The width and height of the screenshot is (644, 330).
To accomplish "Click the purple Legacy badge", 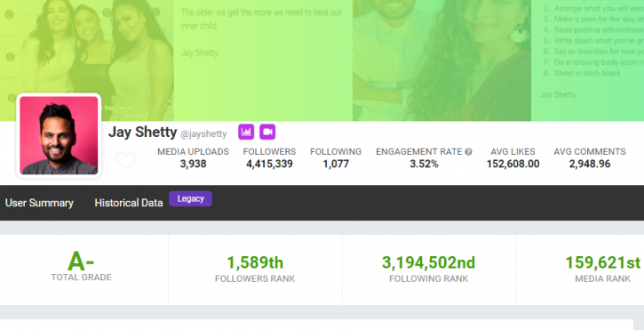I will (x=191, y=198).
